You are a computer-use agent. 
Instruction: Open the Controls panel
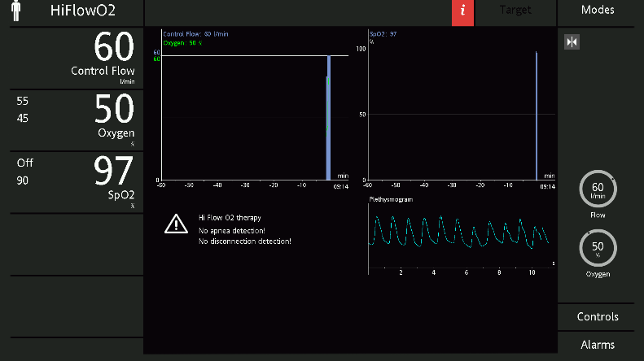pyautogui.click(x=598, y=317)
